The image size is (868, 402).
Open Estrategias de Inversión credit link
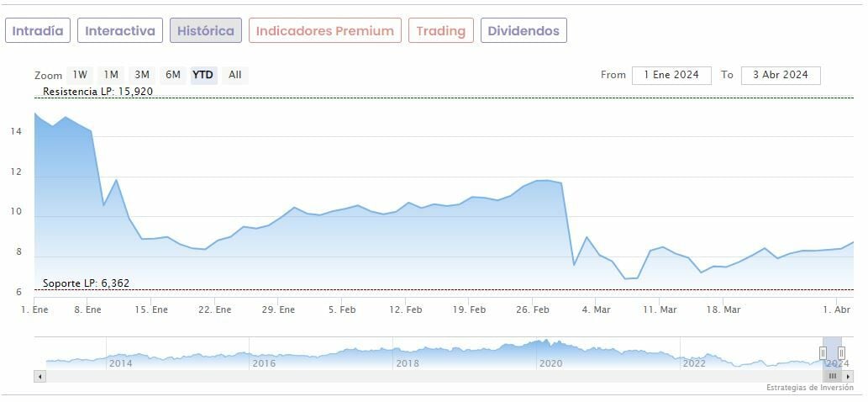click(x=809, y=388)
